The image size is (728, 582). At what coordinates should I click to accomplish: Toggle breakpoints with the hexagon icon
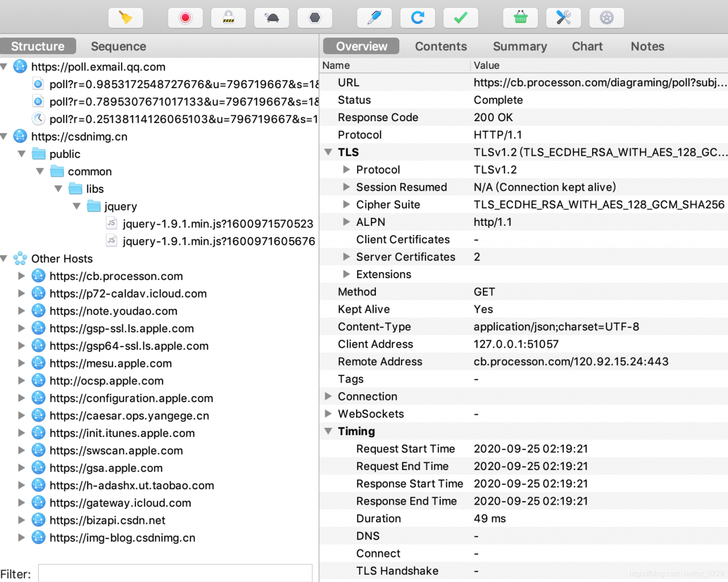tap(315, 18)
